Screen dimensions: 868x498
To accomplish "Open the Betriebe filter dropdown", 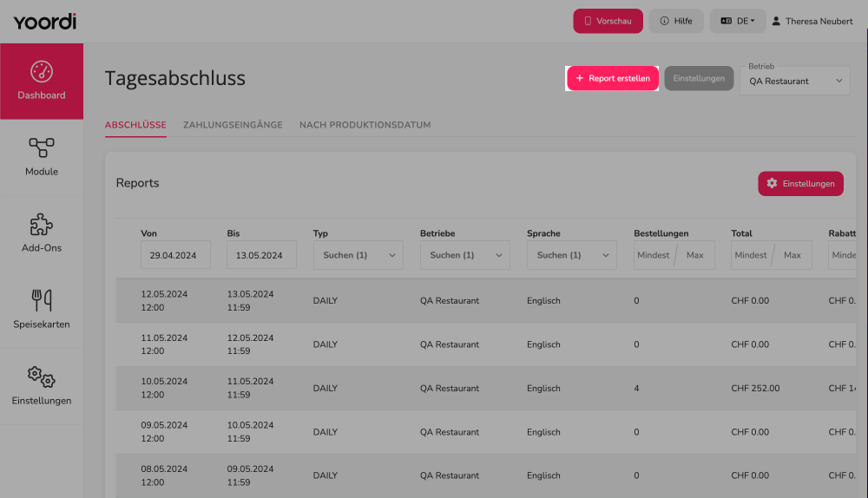I will click(465, 255).
